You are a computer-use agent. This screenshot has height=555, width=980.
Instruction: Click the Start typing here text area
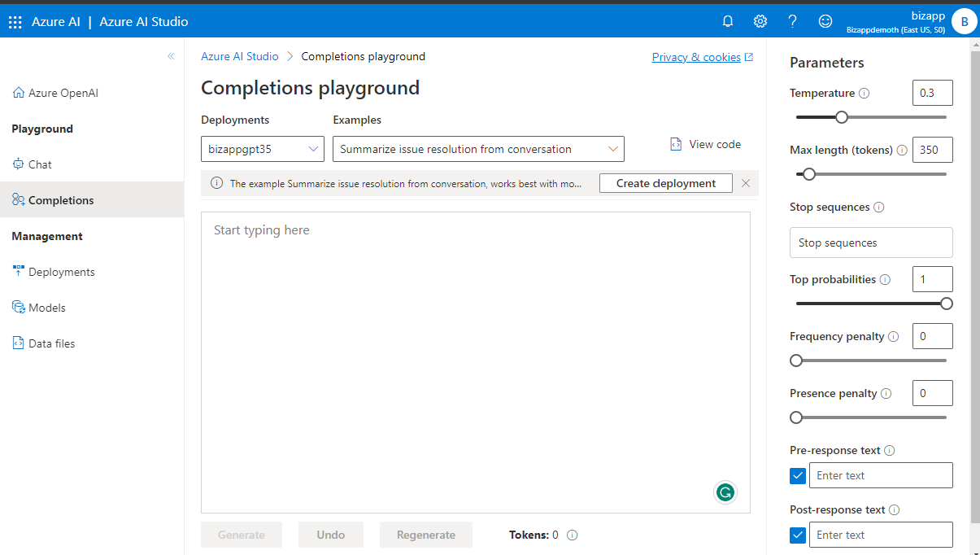[x=476, y=363]
